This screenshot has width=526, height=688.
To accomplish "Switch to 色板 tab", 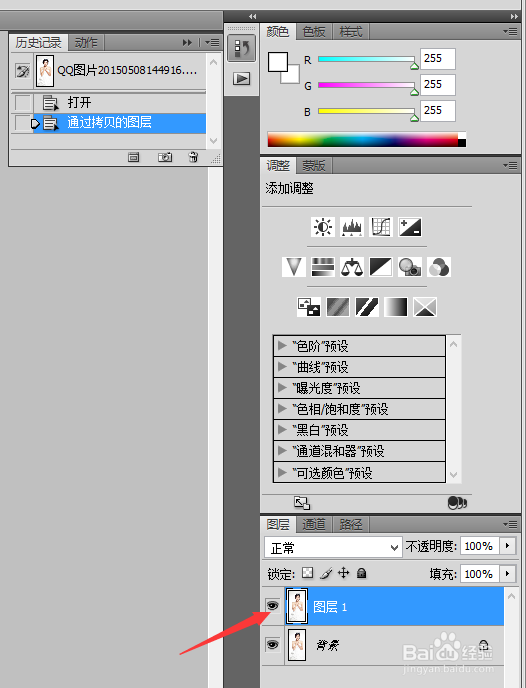I will (314, 32).
